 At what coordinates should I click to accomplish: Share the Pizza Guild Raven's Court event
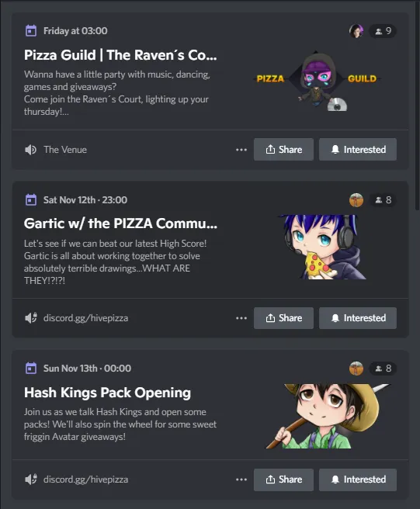[x=283, y=149]
